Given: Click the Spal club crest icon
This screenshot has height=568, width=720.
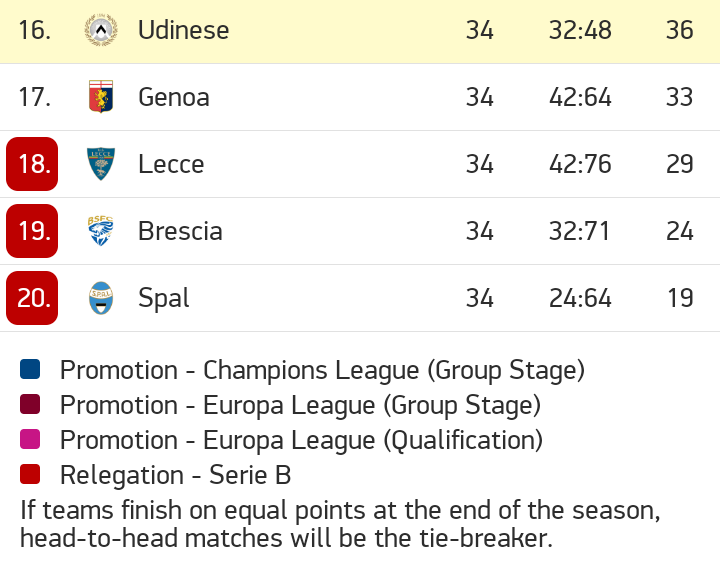Looking at the screenshot, I should 101,298.
